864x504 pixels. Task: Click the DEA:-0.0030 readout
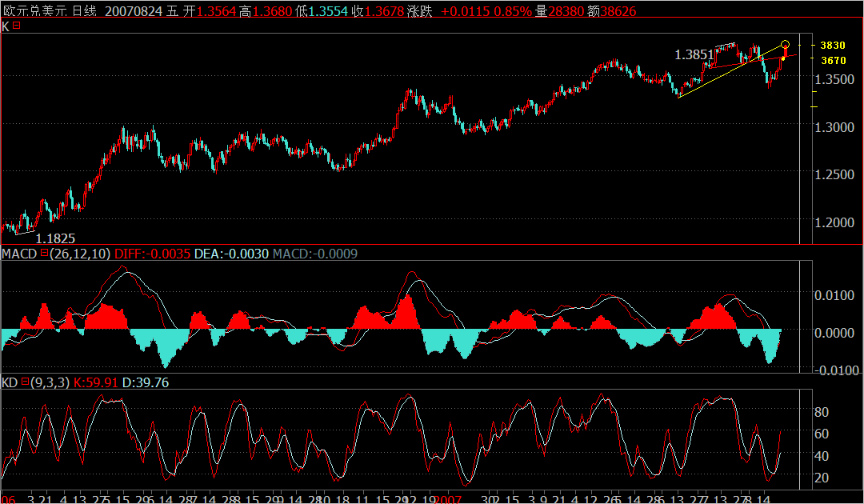[x=231, y=254]
